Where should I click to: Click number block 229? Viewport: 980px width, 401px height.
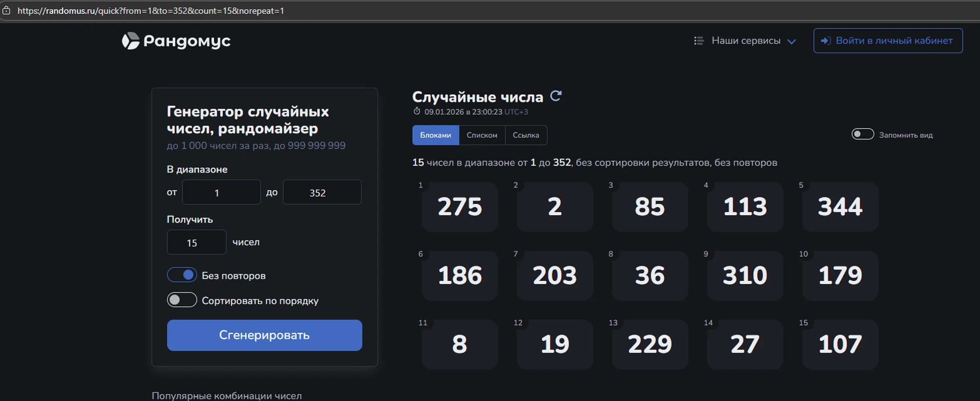tap(650, 344)
